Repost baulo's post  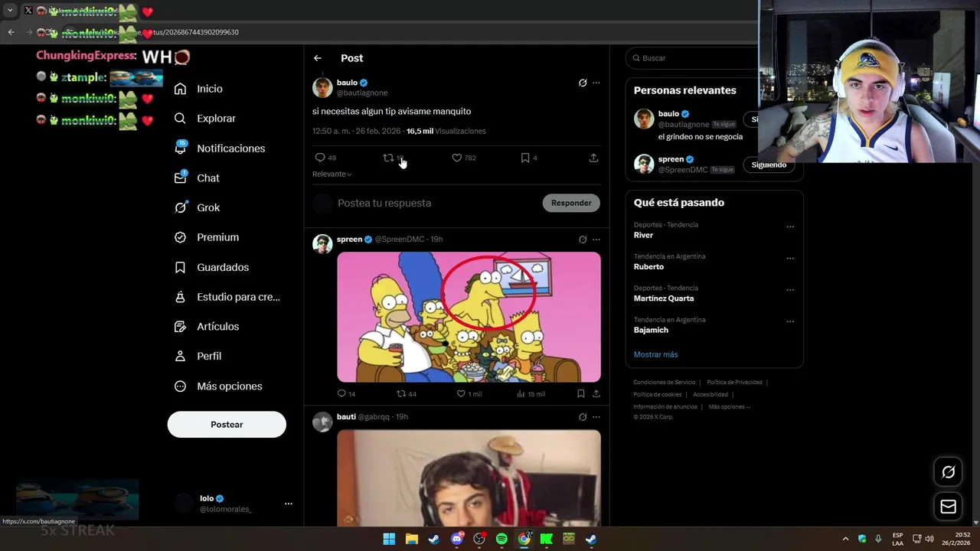[x=388, y=158]
